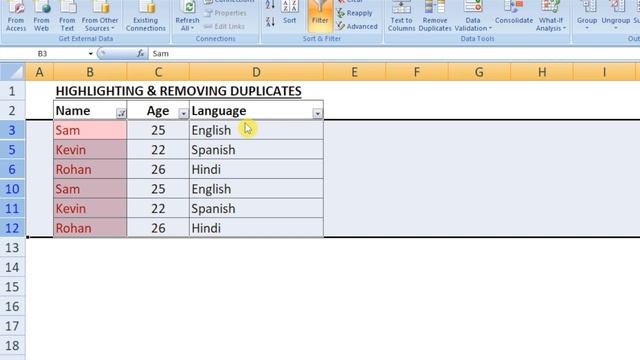Image resolution: width=640 pixels, height=360 pixels.
Task: Click cell Kevin in row 11
Action: tap(90, 209)
